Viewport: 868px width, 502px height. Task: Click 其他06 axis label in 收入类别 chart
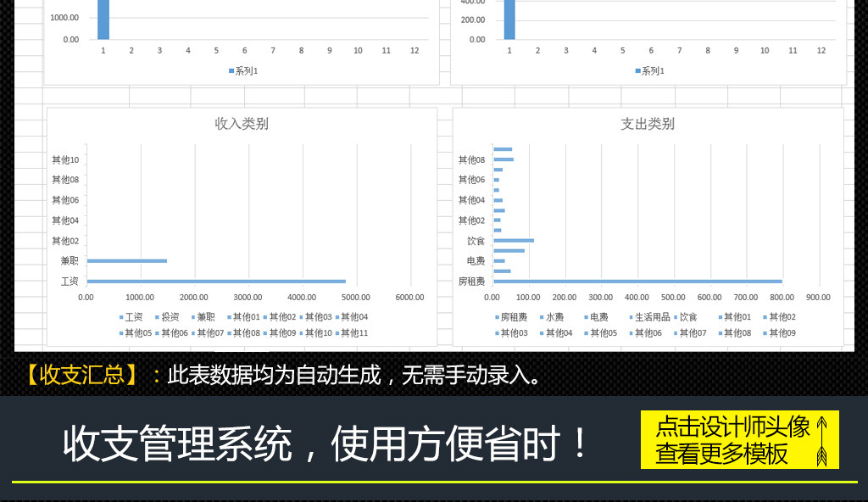[x=65, y=200]
